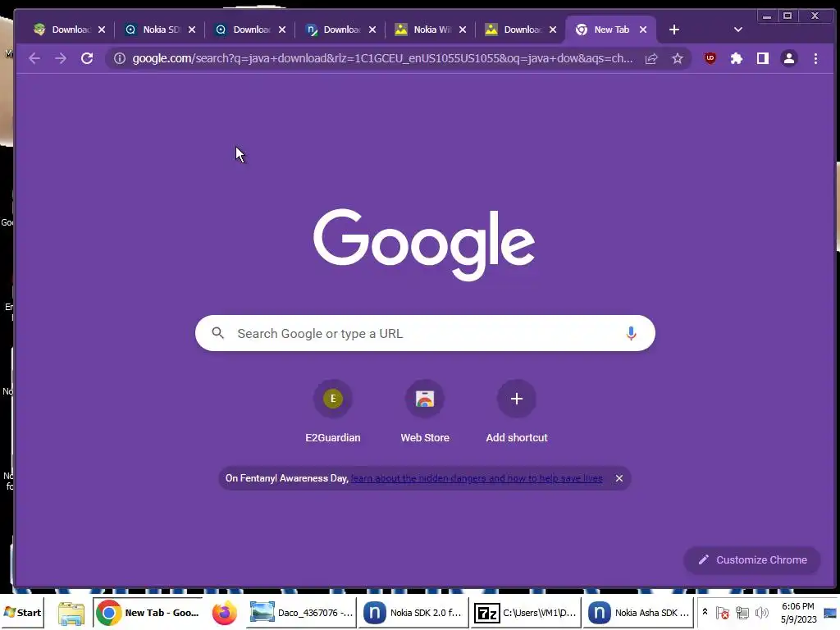Switch to 7-Zip C:\Users taskbar window
This screenshot has height=630, width=840.
525,612
